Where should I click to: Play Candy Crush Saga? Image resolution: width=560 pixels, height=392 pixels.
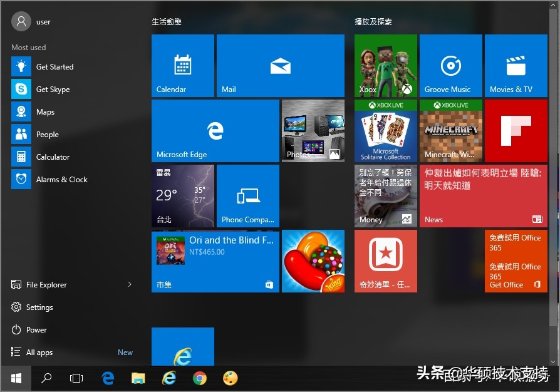pos(313,261)
